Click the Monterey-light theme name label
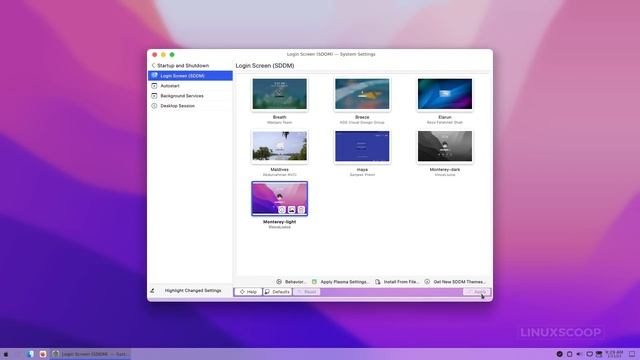The width and height of the screenshot is (640, 360). [280, 222]
